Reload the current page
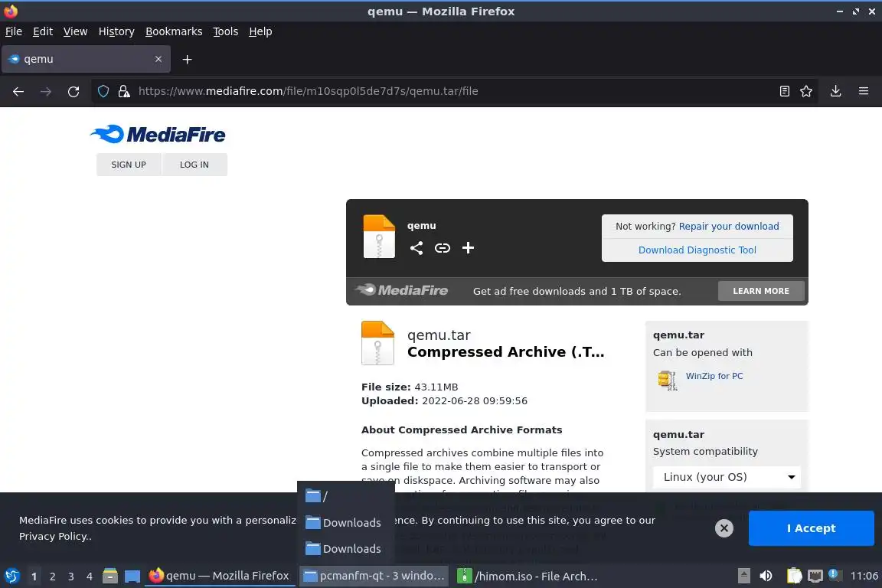Image resolution: width=882 pixels, height=588 pixels. [73, 91]
